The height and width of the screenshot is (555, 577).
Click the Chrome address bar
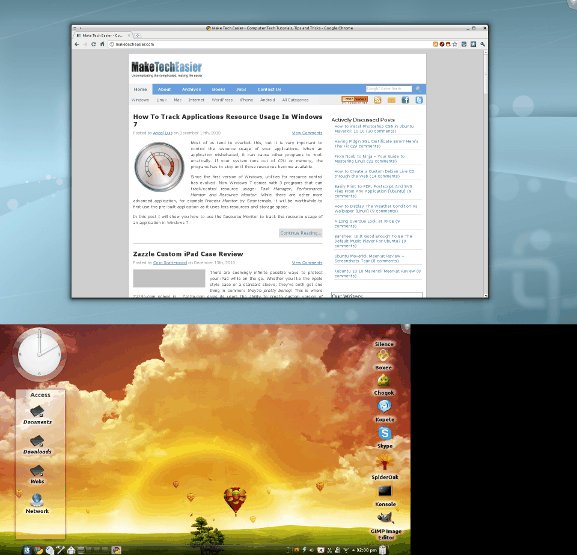tap(270, 44)
